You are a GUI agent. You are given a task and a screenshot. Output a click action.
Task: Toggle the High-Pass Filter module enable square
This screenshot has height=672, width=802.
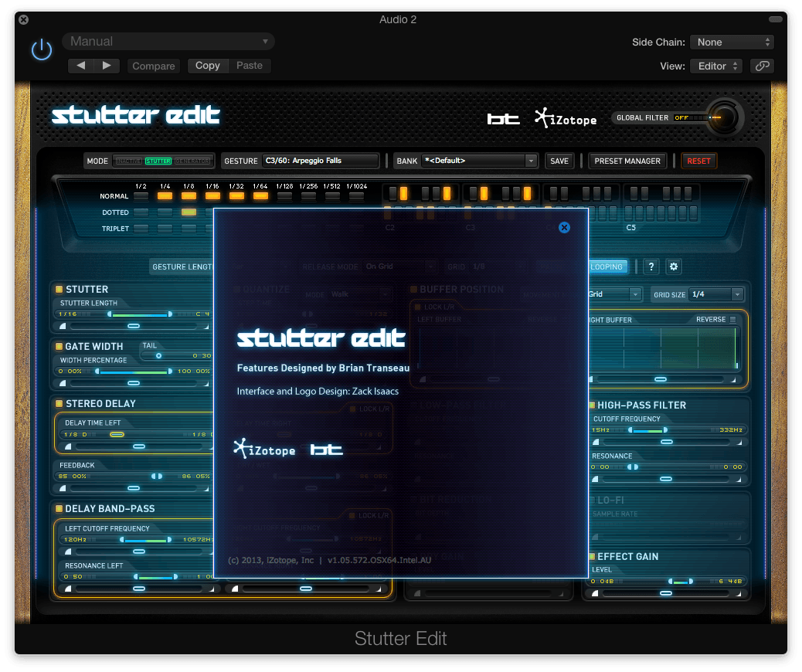point(592,405)
